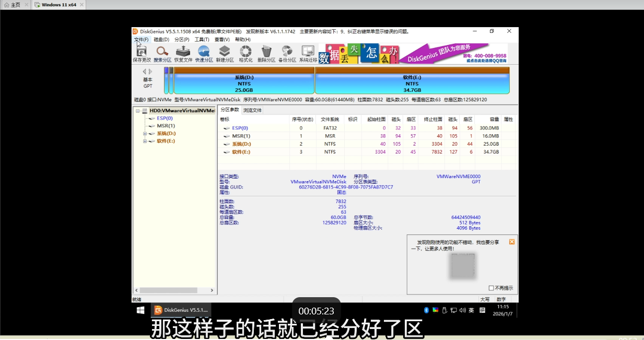Open the Windows Start button
The width and height of the screenshot is (644, 340).
click(140, 310)
